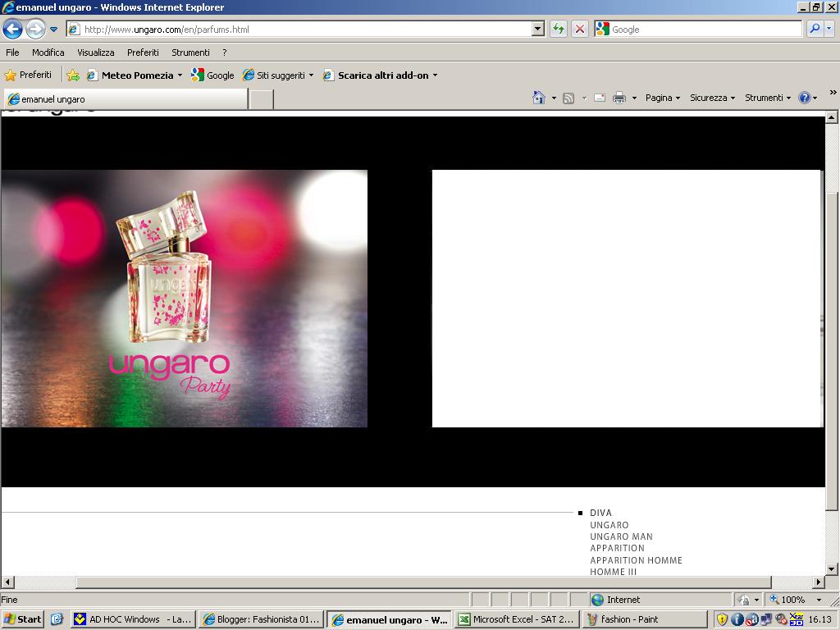840x630 pixels.
Task: Select UNGARO in the perfume list
Action: (609, 525)
